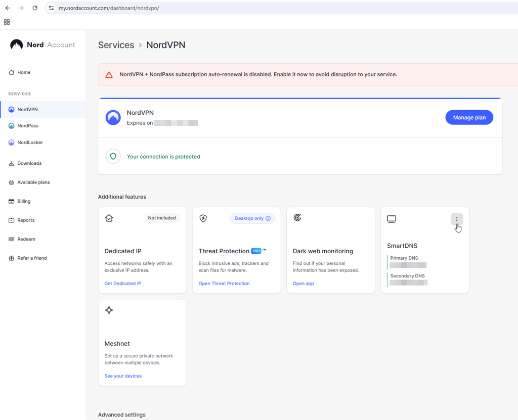The width and height of the screenshot is (518, 420).
Task: Click the Advanced settings heading
Action: pos(121,415)
